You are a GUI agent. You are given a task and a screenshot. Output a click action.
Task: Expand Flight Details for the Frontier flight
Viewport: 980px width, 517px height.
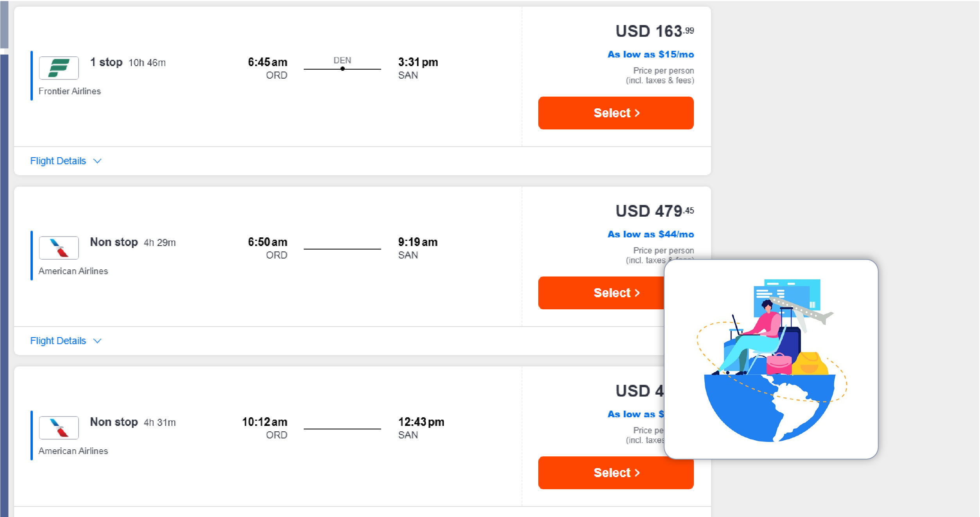coord(58,161)
